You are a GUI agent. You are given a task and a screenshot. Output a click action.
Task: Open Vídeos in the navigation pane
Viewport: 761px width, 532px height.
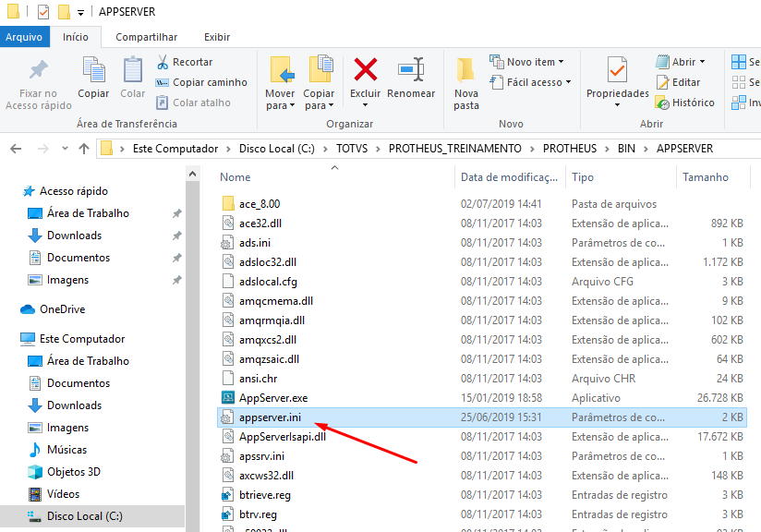[63, 494]
